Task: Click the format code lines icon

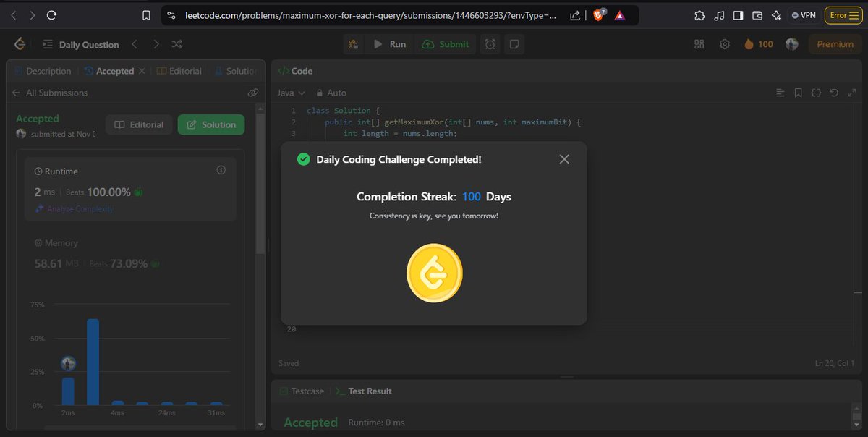Action: click(780, 93)
